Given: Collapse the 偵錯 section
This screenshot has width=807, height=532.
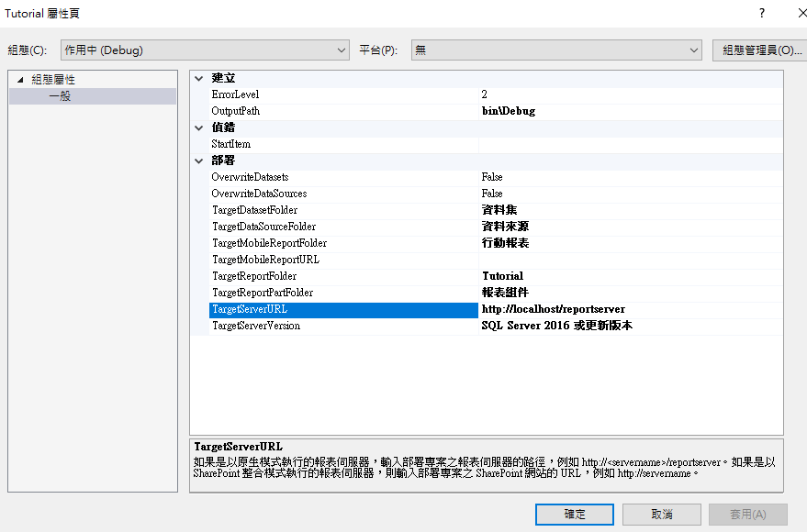Looking at the screenshot, I should pyautogui.click(x=199, y=127).
